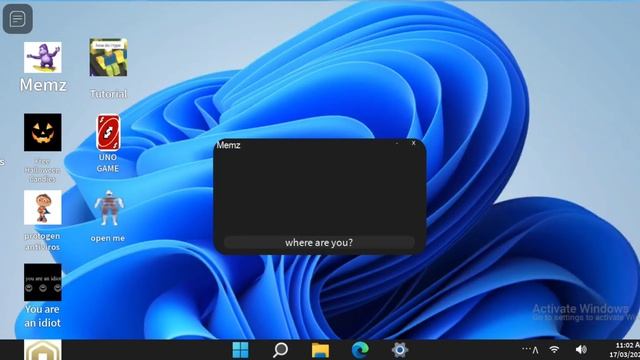Image resolution: width=640 pixels, height=360 pixels.
Task: Open the Wi-Fi network tray icon
Action: pos(554,350)
